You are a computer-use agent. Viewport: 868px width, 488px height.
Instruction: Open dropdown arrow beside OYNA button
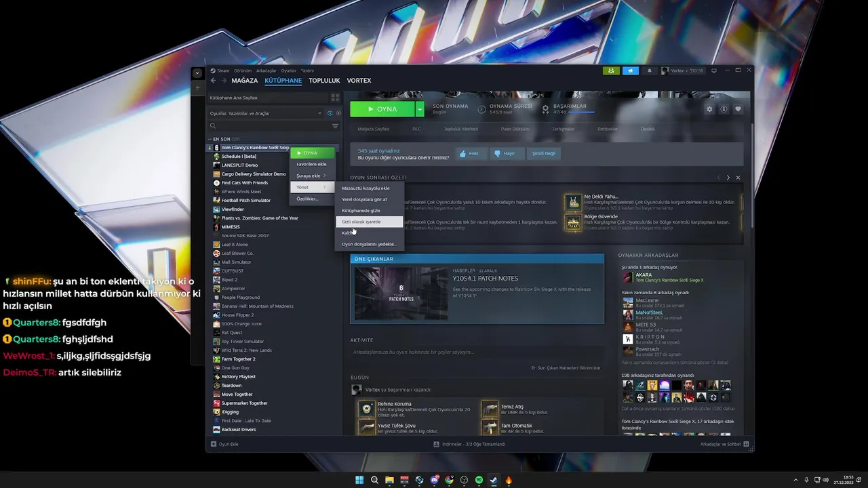point(420,109)
